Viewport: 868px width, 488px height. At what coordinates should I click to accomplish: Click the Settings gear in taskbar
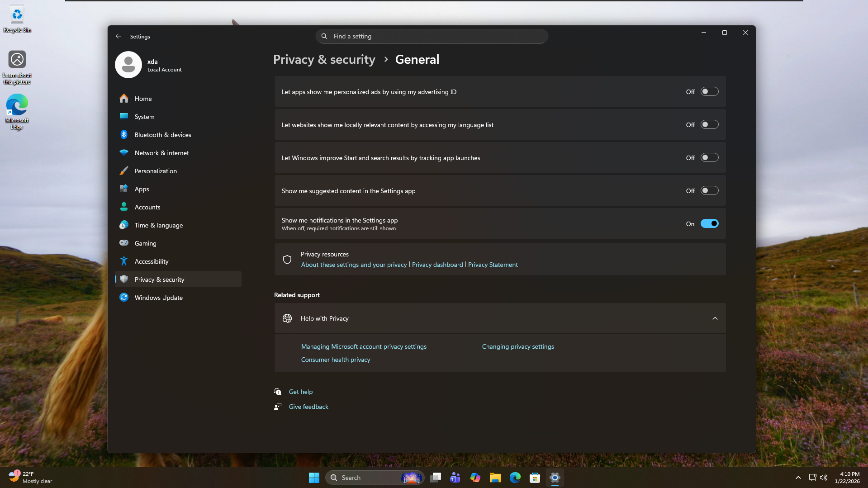pos(555,478)
